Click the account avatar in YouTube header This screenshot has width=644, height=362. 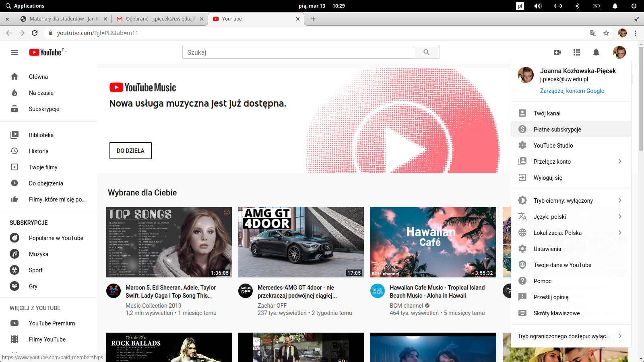coord(619,52)
